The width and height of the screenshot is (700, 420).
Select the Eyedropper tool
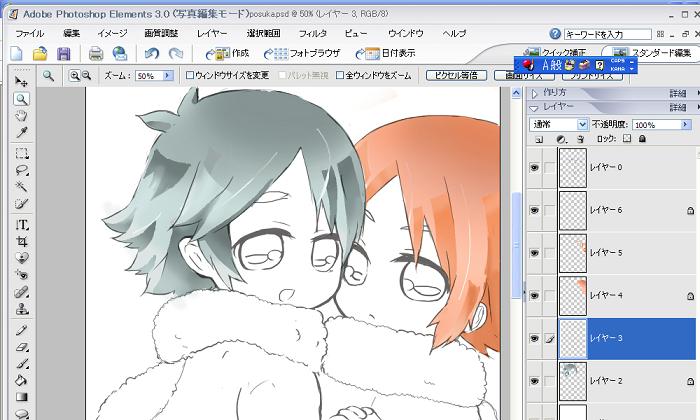pyautogui.click(x=21, y=133)
